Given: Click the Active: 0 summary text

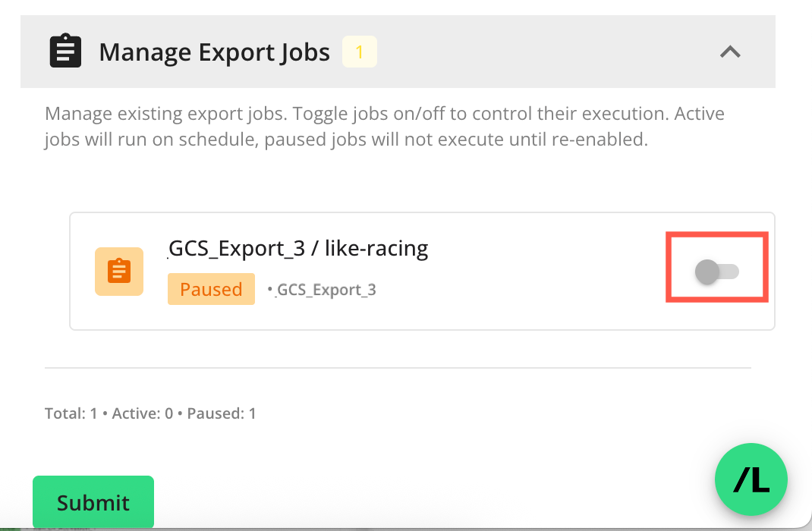Looking at the screenshot, I should pos(143,414).
